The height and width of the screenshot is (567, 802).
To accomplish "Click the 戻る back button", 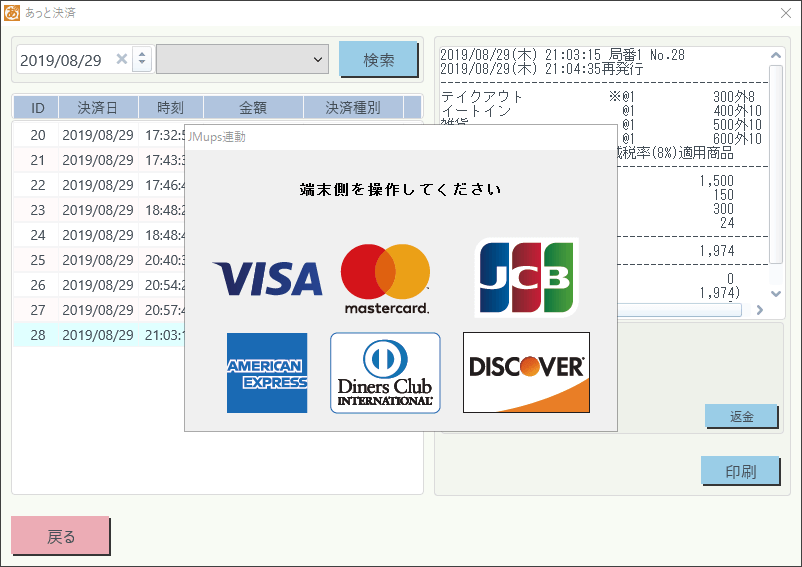I will pos(61,536).
